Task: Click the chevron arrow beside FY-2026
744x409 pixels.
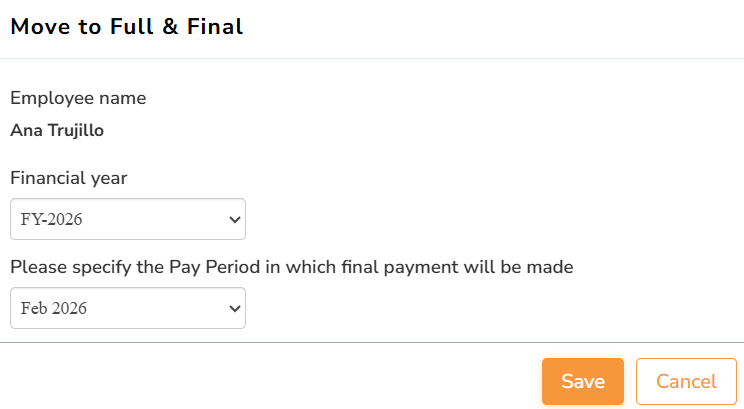Action: click(x=235, y=219)
